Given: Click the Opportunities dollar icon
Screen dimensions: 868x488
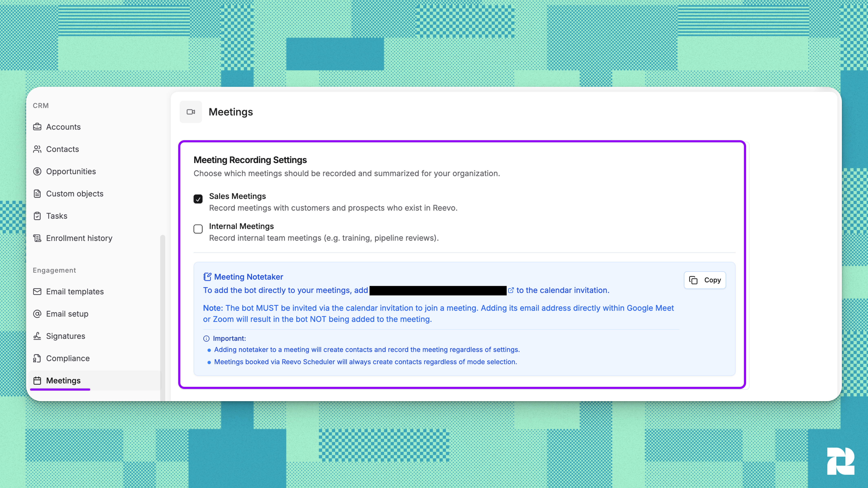Looking at the screenshot, I should pos(37,171).
